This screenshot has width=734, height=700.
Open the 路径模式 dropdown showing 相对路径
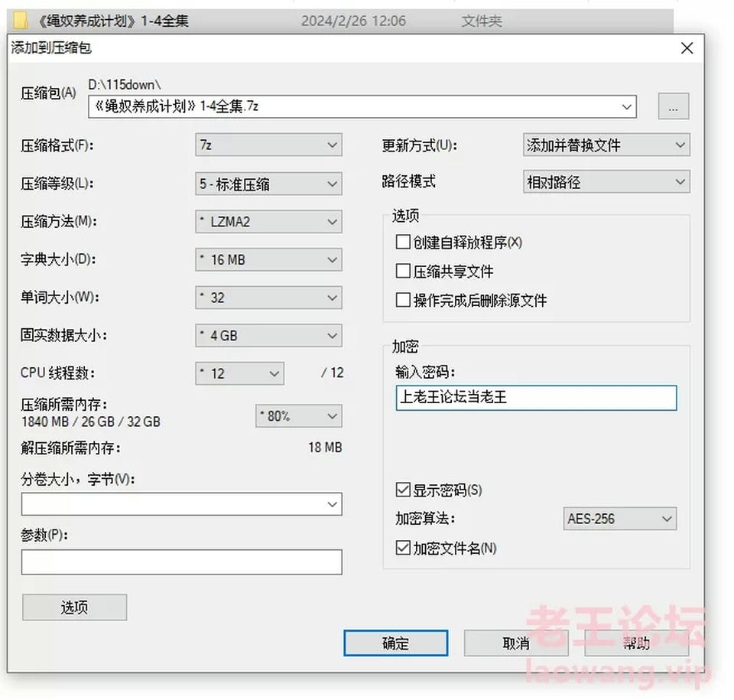pyautogui.click(x=606, y=182)
